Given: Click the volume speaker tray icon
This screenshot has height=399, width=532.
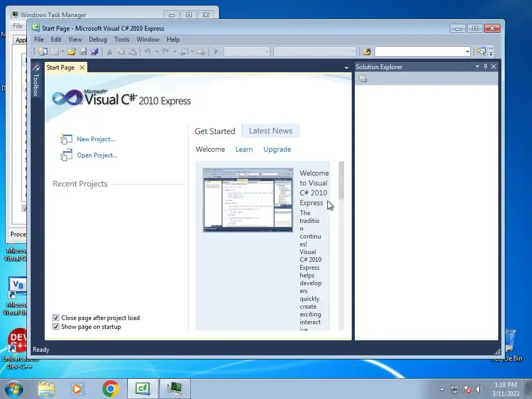Looking at the screenshot, I should point(480,389).
